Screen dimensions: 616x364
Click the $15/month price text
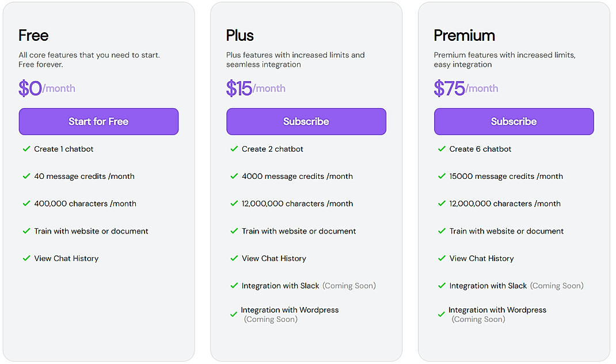pyautogui.click(x=256, y=87)
